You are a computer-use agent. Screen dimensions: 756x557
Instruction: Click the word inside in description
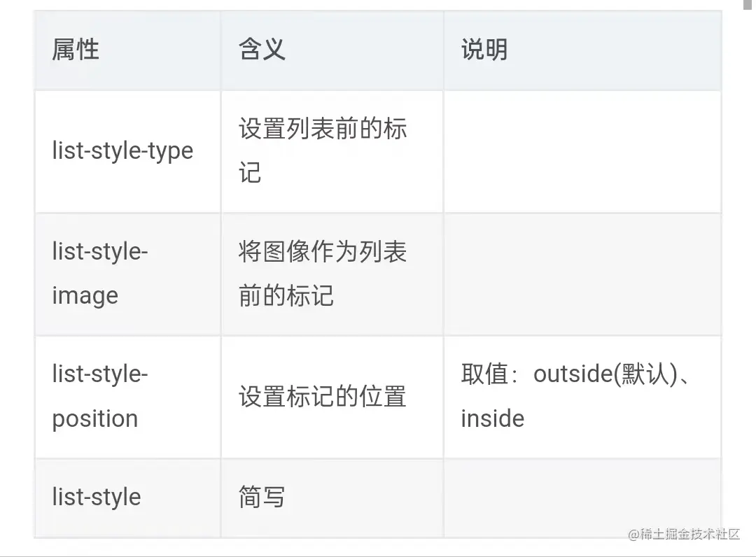[x=492, y=418]
